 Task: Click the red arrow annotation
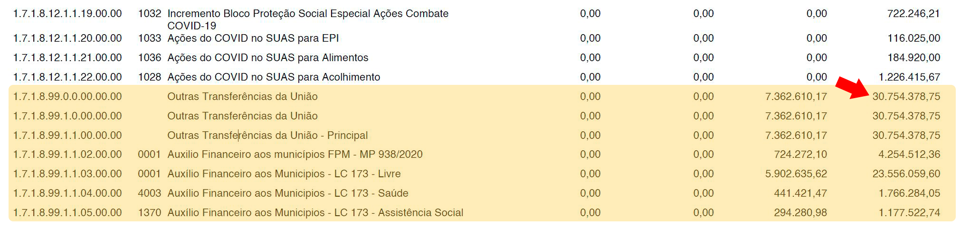point(853,88)
